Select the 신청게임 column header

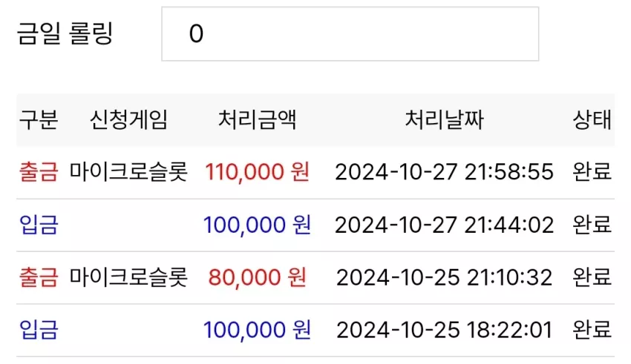click(x=128, y=119)
